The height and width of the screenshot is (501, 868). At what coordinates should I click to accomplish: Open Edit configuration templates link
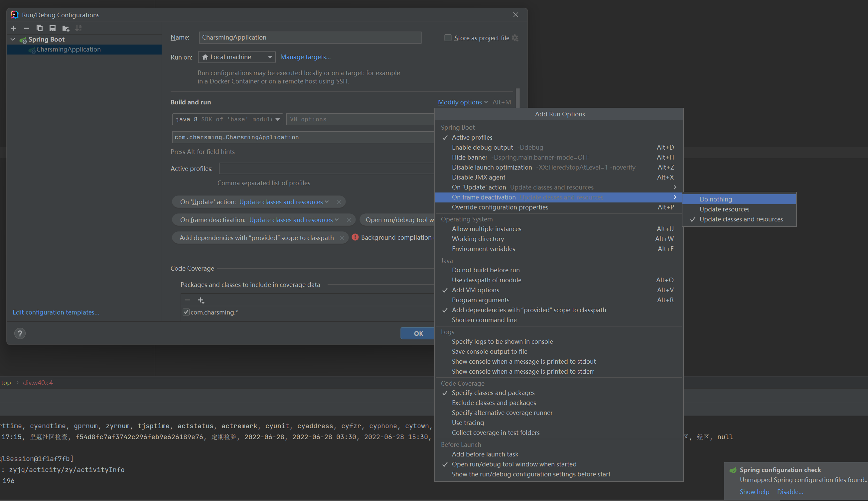tap(56, 312)
